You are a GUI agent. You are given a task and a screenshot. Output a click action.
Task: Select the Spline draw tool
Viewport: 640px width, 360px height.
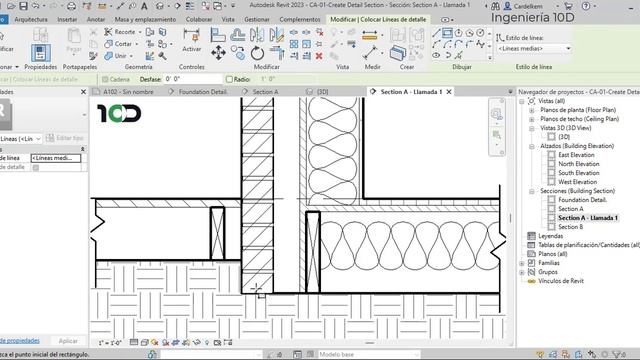(480, 44)
